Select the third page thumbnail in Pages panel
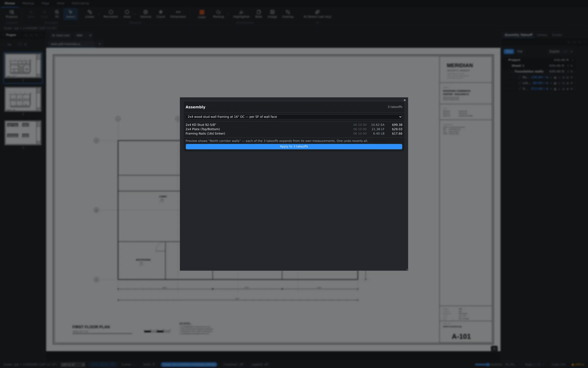This screenshot has height=368, width=588. 23,132
